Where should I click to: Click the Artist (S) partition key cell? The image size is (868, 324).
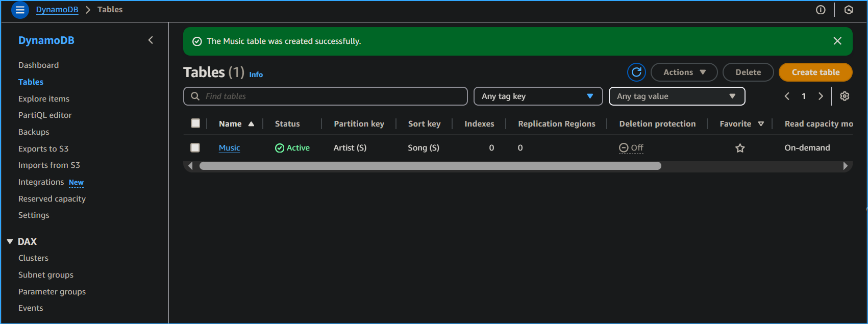click(350, 148)
